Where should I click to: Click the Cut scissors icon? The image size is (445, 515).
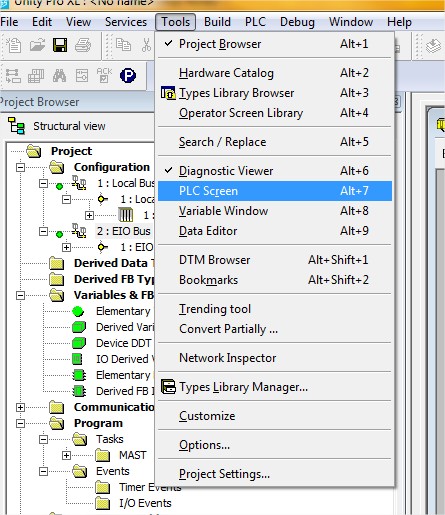[x=146, y=45]
